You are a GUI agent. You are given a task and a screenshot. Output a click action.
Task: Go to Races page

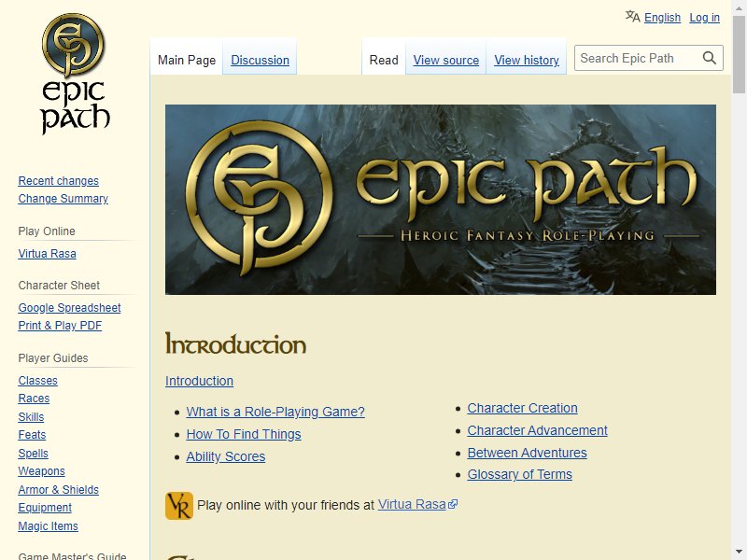click(34, 399)
